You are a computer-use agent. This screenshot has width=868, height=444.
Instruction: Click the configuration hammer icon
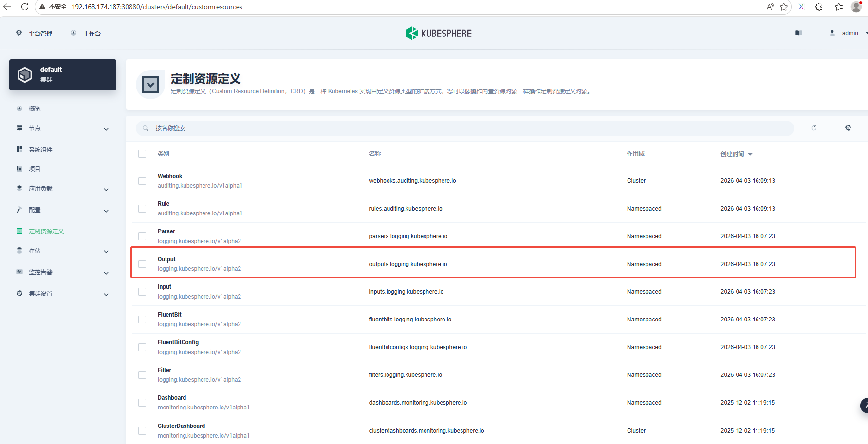pyautogui.click(x=19, y=210)
